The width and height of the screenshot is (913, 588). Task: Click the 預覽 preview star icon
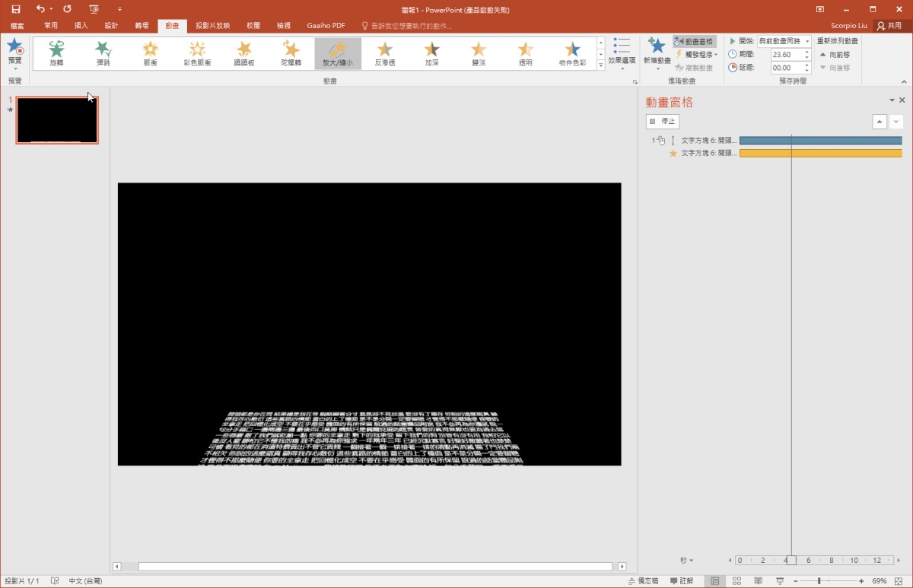14,47
